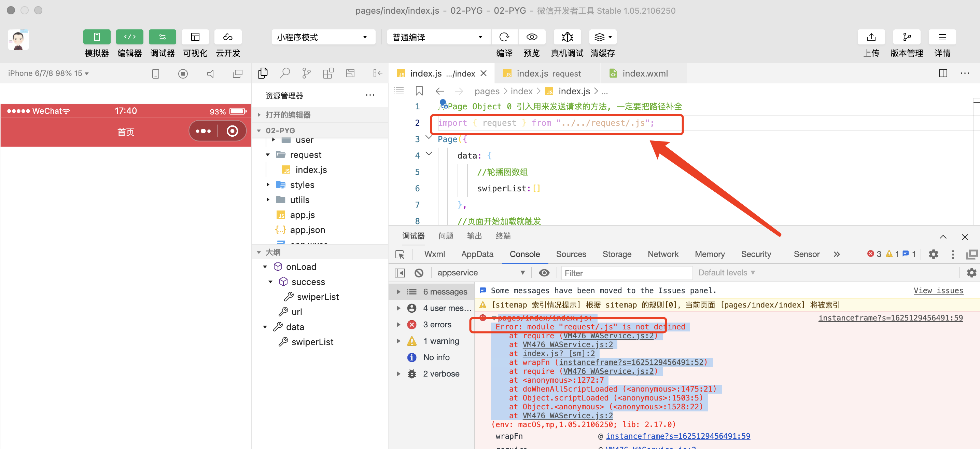Open version management (版本管理) icon
The image size is (980, 449).
(x=907, y=37)
